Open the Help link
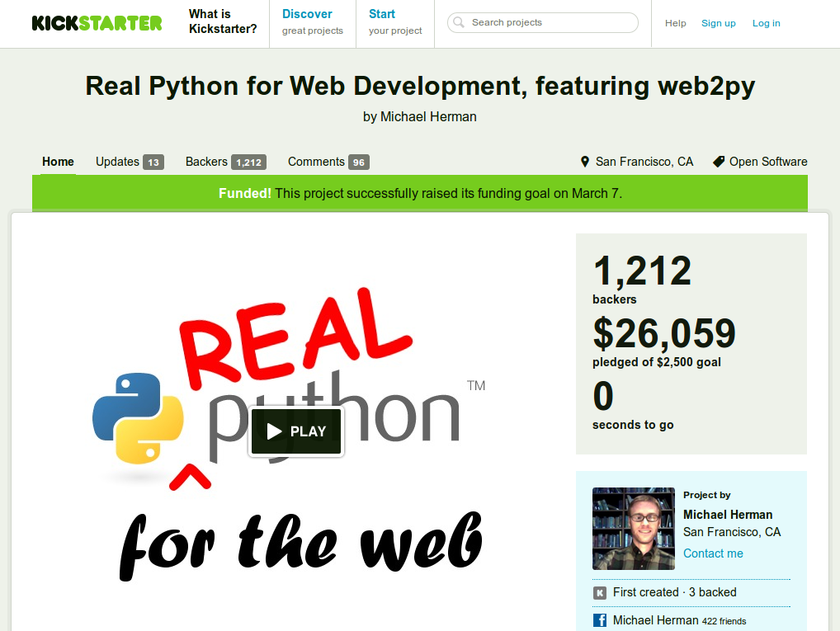The image size is (840, 631). click(676, 23)
